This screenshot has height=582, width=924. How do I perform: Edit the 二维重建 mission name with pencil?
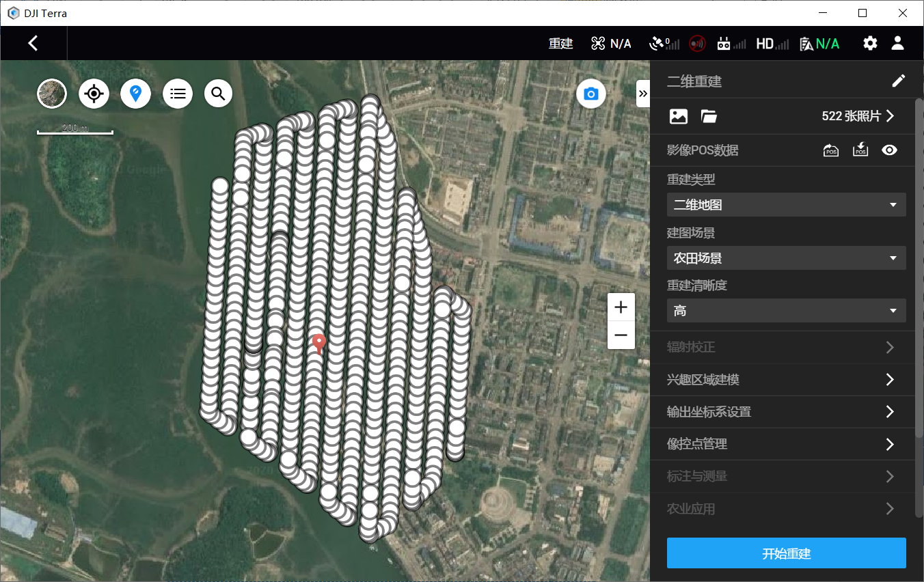tap(899, 81)
